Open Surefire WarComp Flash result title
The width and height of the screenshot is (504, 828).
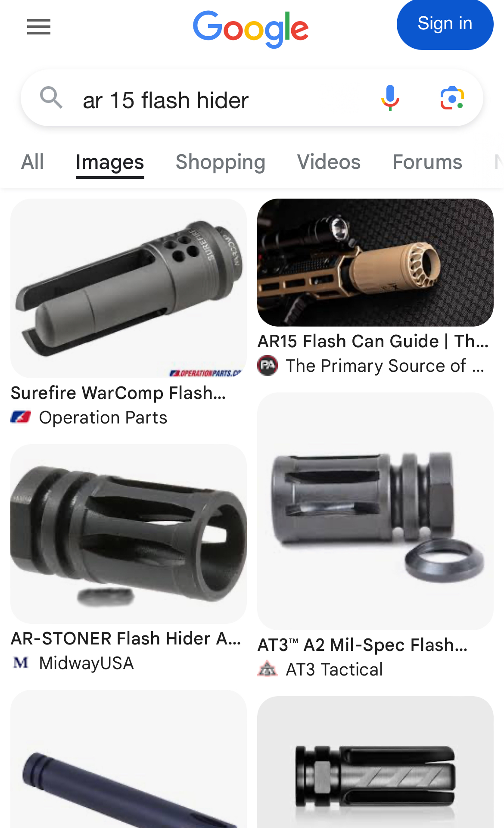point(118,393)
